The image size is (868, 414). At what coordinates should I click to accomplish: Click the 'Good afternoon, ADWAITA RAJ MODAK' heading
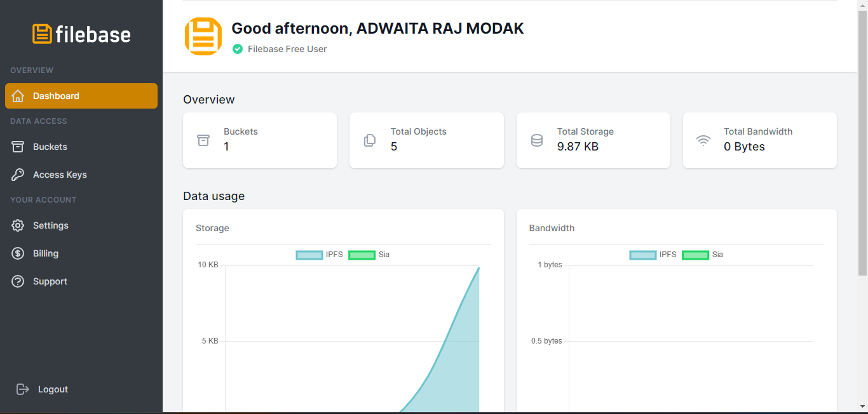(x=377, y=28)
